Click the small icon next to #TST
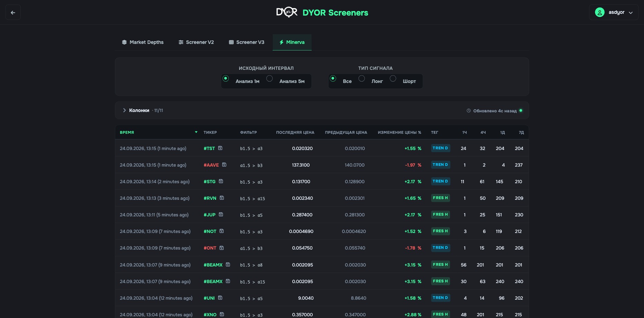Screen dimensions: 644x318 220,148
